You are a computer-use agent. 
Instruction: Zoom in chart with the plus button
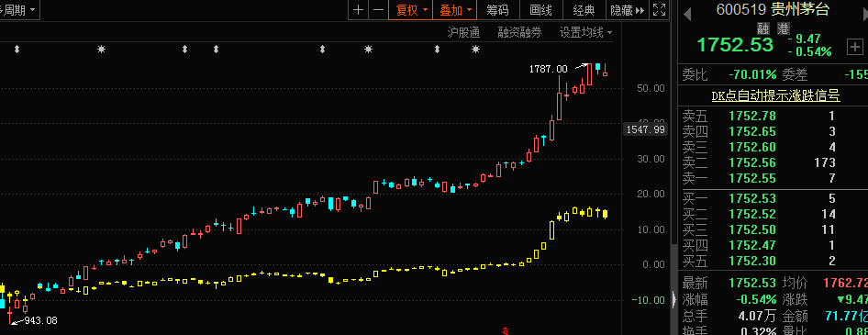[x=358, y=10]
